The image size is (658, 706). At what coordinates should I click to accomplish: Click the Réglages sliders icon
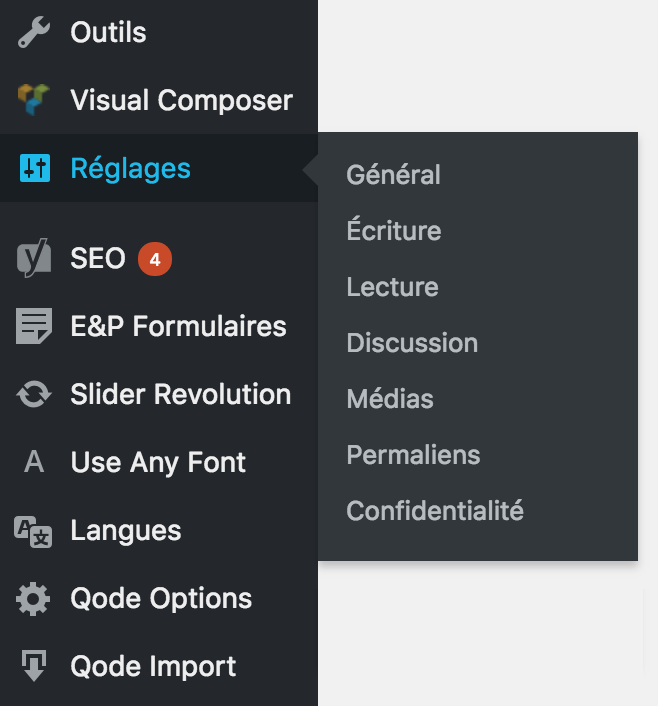coord(34,168)
